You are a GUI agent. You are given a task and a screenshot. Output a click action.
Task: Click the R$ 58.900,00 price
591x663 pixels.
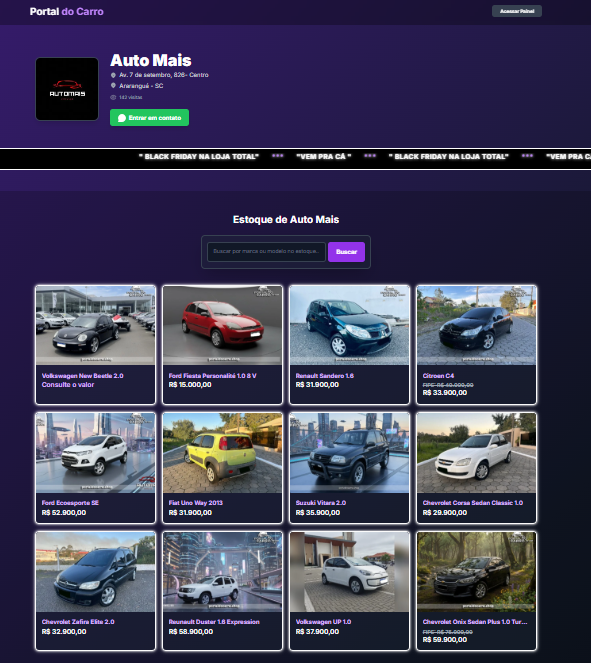tap(191, 631)
